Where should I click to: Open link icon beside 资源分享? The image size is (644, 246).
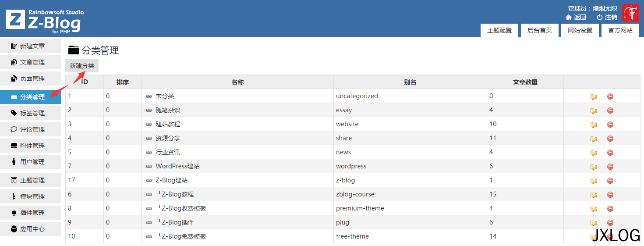[149, 139]
